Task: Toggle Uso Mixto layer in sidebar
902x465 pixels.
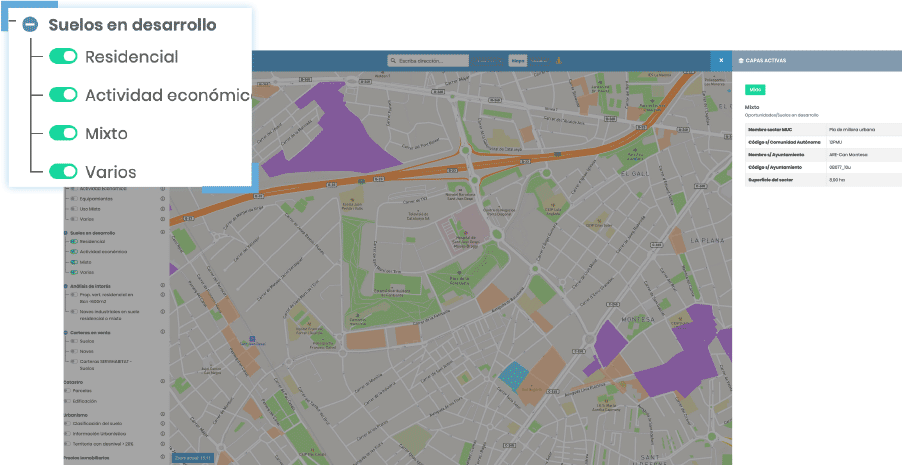Action: coord(74,209)
